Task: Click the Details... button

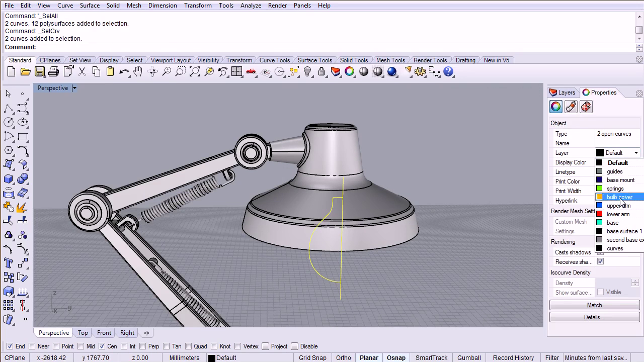Action: [594, 317]
